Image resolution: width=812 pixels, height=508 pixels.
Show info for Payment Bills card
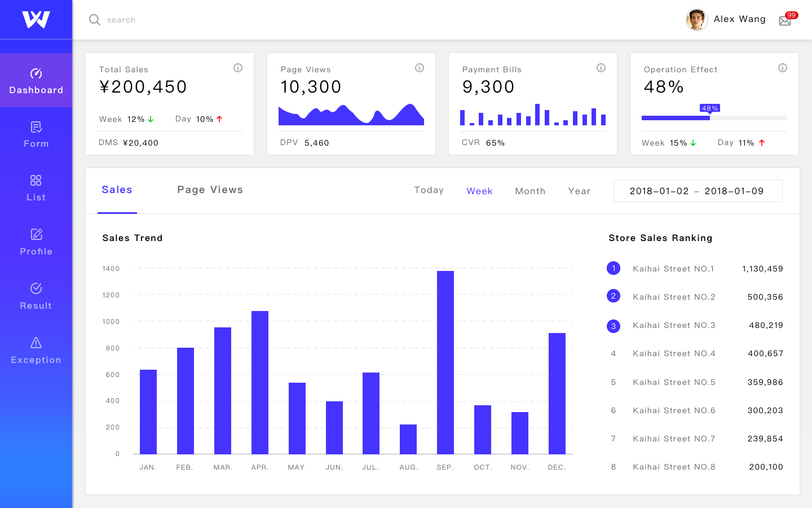pos(601,68)
